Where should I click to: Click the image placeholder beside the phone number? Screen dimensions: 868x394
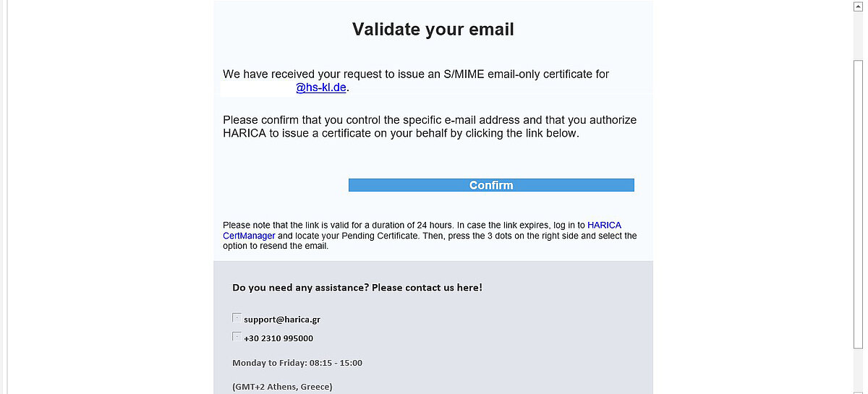pyautogui.click(x=237, y=336)
